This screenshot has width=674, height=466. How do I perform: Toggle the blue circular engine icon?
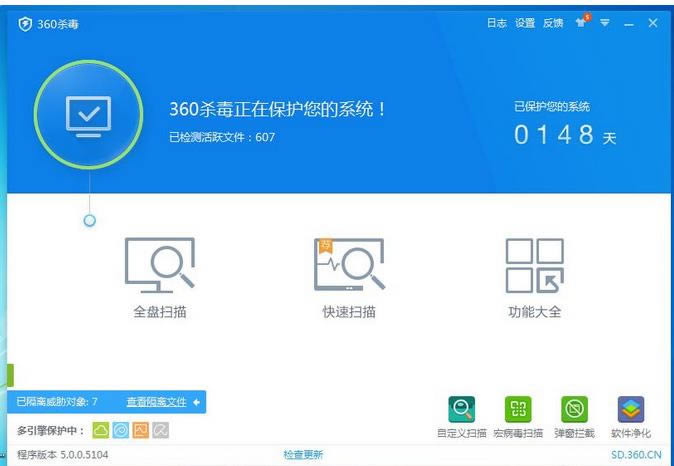pos(120,431)
